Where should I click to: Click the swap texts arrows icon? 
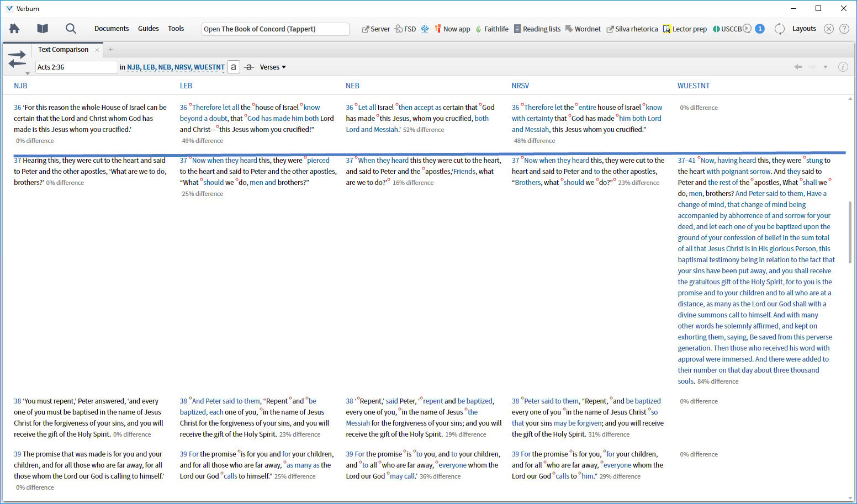tap(17, 58)
